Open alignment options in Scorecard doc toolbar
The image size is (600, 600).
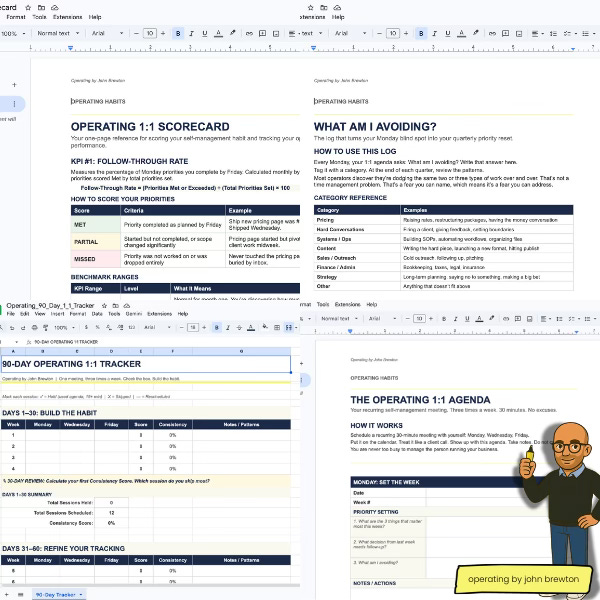[x=292, y=34]
